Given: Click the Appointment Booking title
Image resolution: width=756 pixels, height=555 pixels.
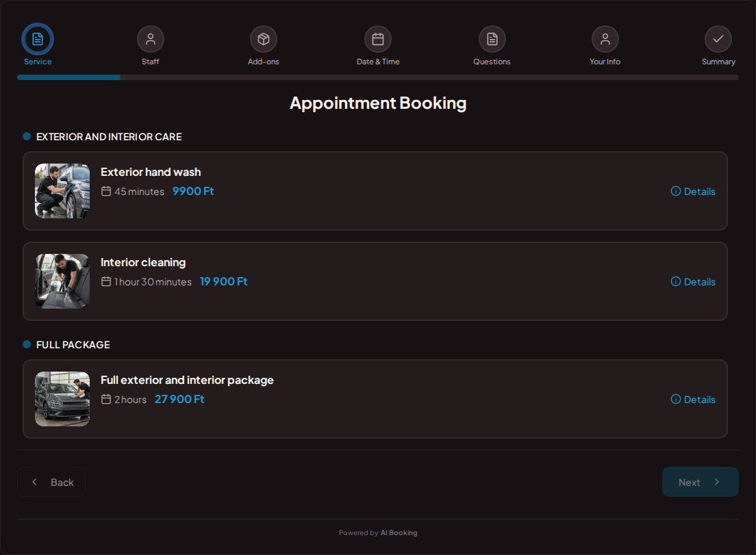Looking at the screenshot, I should point(378,103).
